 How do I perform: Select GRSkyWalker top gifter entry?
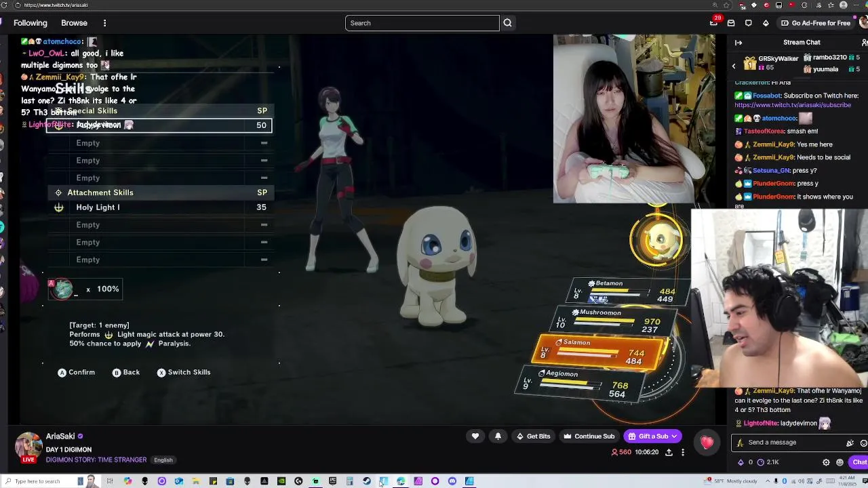point(771,63)
